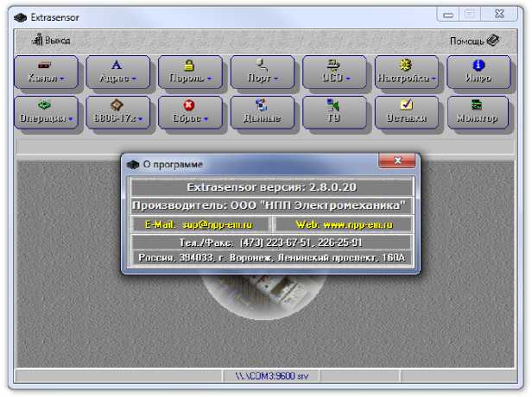Image resolution: width=532 pixels, height=397 pixels.
Task: Click the УСО device icon
Action: (333, 65)
